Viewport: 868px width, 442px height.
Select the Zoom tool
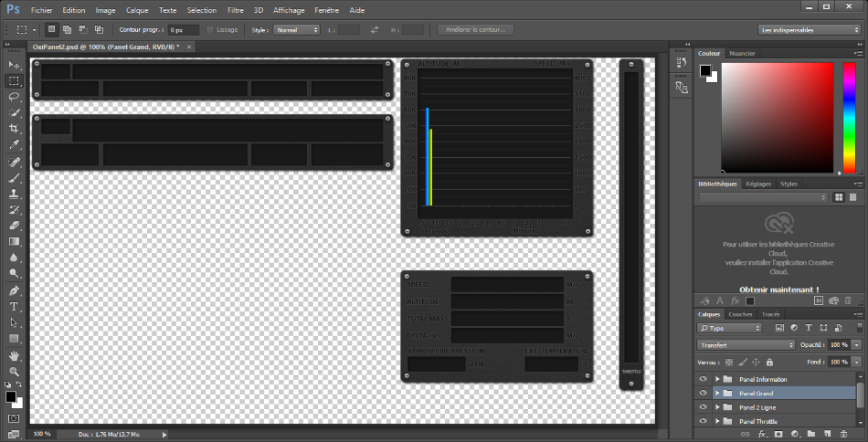point(14,372)
